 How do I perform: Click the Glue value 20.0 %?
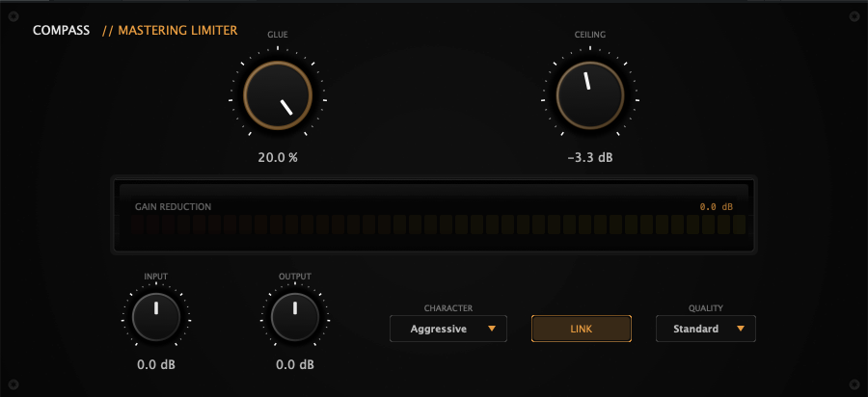[x=278, y=158]
